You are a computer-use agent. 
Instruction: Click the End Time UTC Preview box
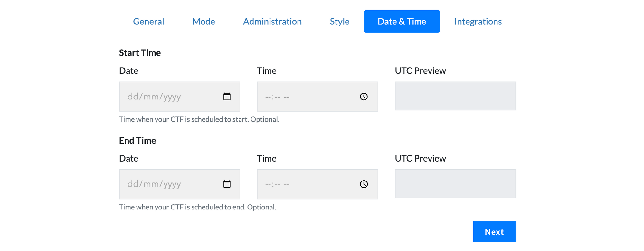455,184
